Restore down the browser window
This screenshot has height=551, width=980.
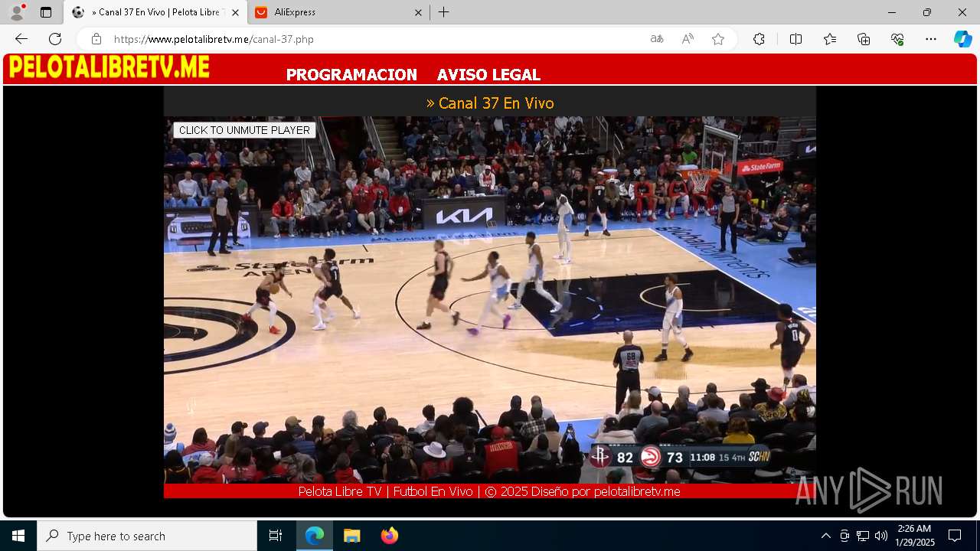click(927, 12)
